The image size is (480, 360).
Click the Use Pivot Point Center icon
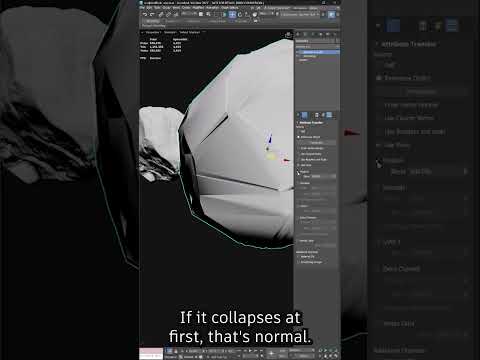277,14
